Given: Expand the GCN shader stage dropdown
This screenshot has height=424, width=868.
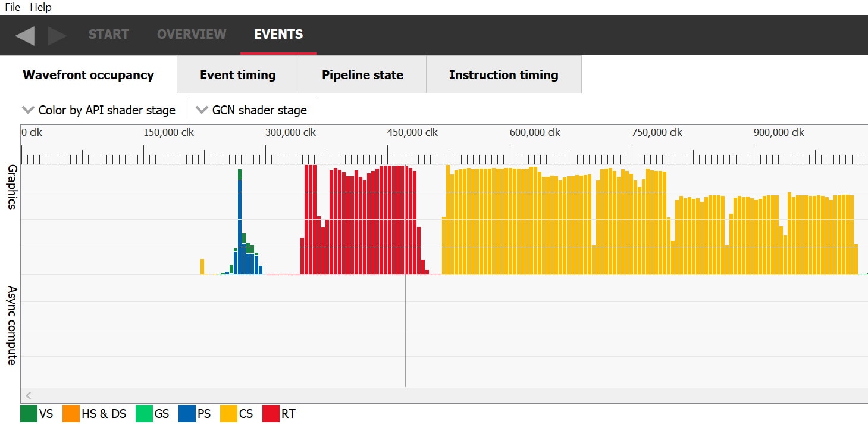Looking at the screenshot, I should point(252,110).
